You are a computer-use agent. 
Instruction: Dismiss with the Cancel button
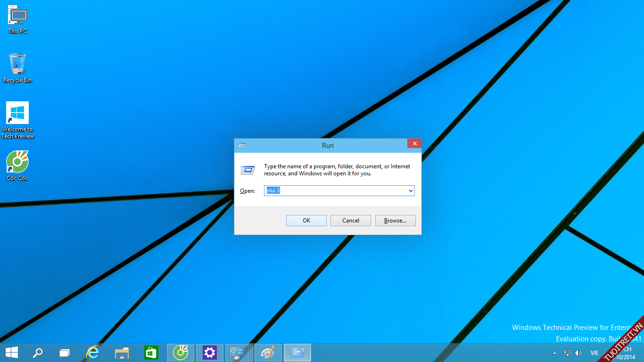(351, 221)
